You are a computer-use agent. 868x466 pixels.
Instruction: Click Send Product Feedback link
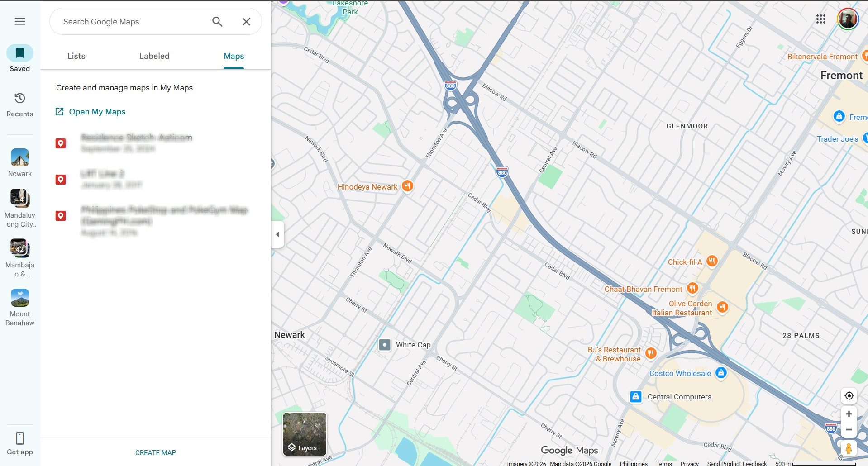coord(737,463)
